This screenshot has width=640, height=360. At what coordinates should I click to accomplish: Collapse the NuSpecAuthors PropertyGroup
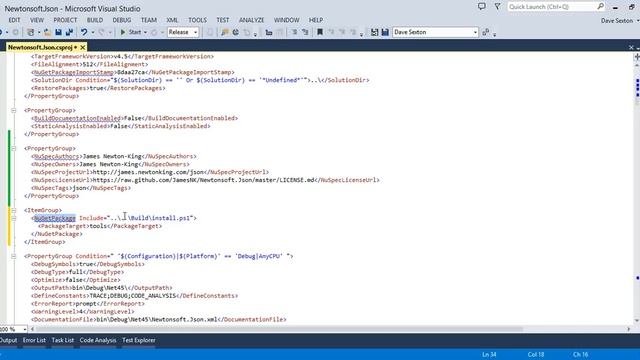[x=13, y=148]
